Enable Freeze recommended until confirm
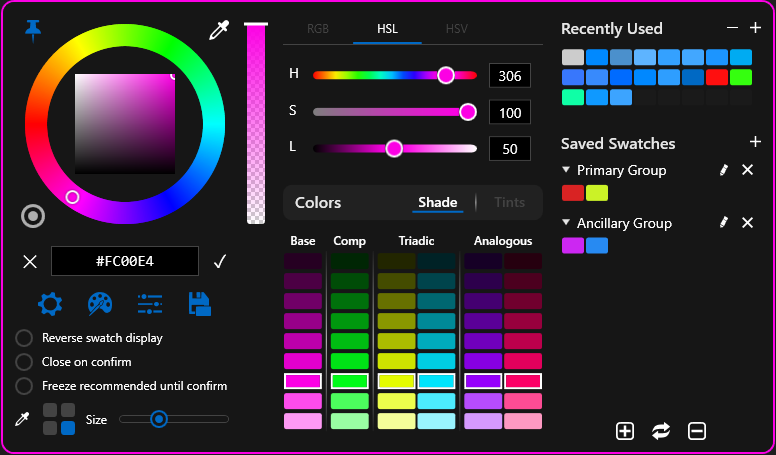This screenshot has height=455, width=776. click(x=24, y=386)
